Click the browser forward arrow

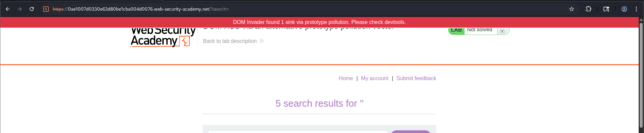click(x=20, y=9)
